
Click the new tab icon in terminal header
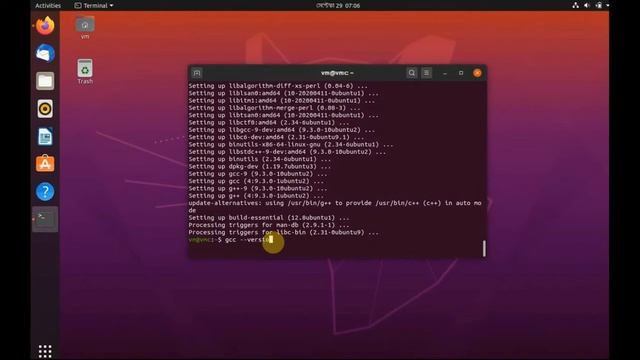click(x=197, y=73)
